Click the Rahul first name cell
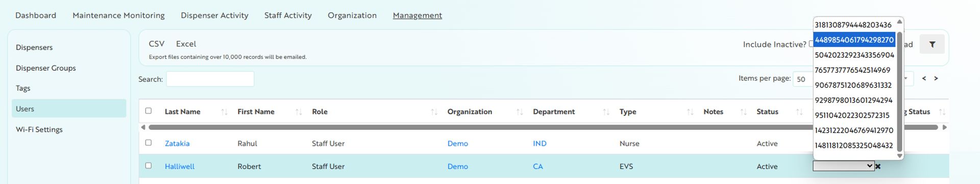Viewport: 980px width, 184px height. [x=247, y=144]
